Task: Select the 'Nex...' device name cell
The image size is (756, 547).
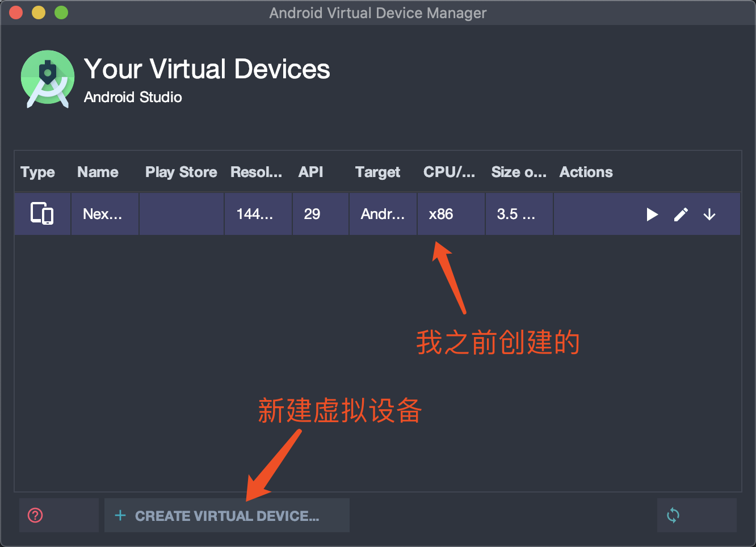Action: click(105, 214)
